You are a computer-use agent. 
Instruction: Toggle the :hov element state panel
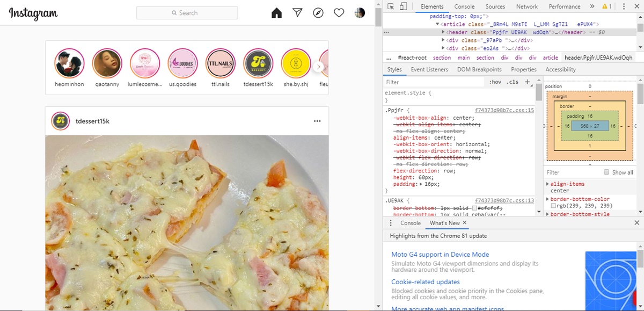(495, 82)
